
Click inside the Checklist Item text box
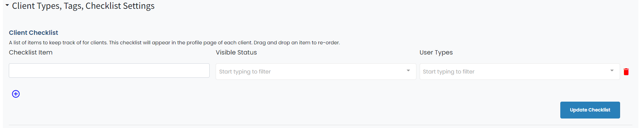pos(109,70)
